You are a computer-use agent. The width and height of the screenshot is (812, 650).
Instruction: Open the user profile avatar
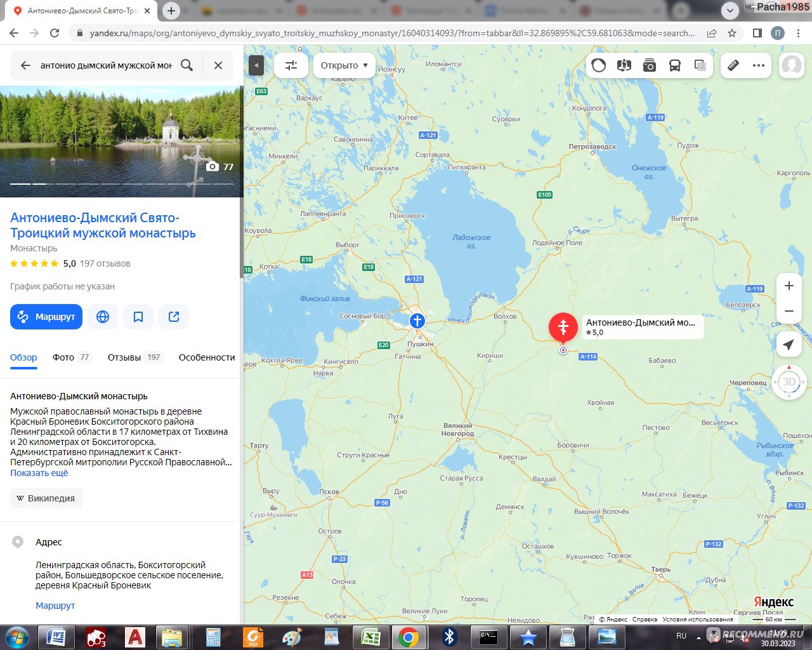pyautogui.click(x=791, y=65)
